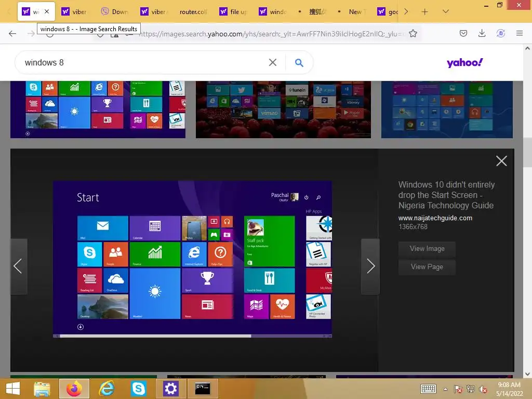Open the touch keyboard tray icon
The width and height of the screenshot is (532, 399).
click(428, 389)
